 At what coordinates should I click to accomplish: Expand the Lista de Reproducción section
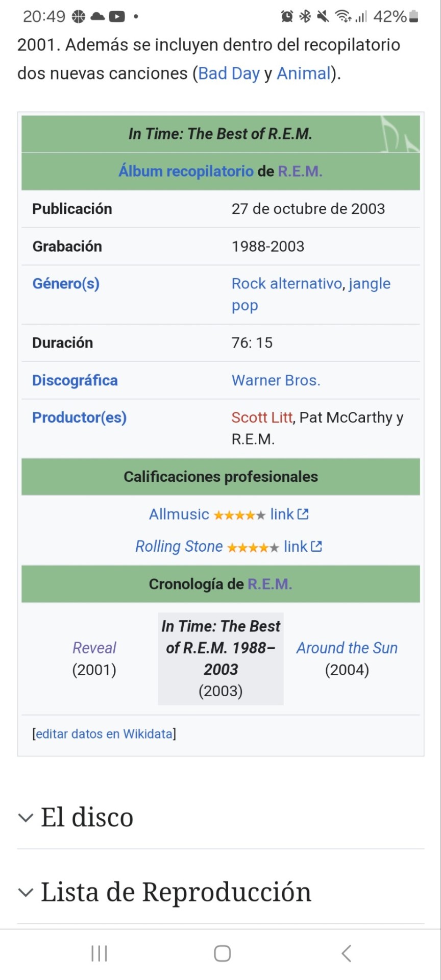(x=176, y=892)
